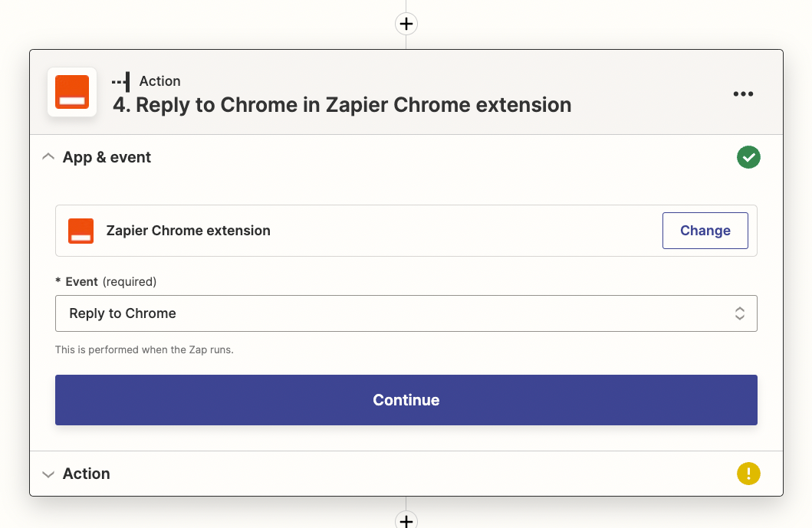The width and height of the screenshot is (812, 528).
Task: Click the up-down arrows in the Event field
Action: coord(740,313)
